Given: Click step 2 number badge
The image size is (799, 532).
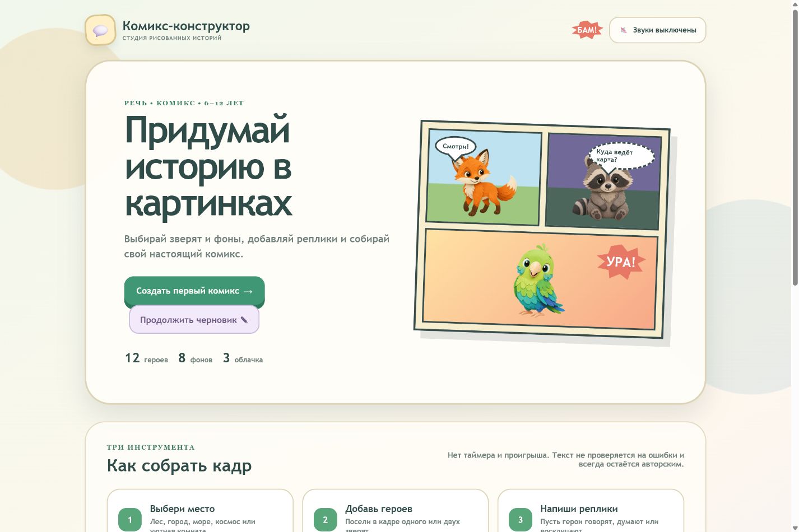Looking at the screenshot, I should 325,520.
